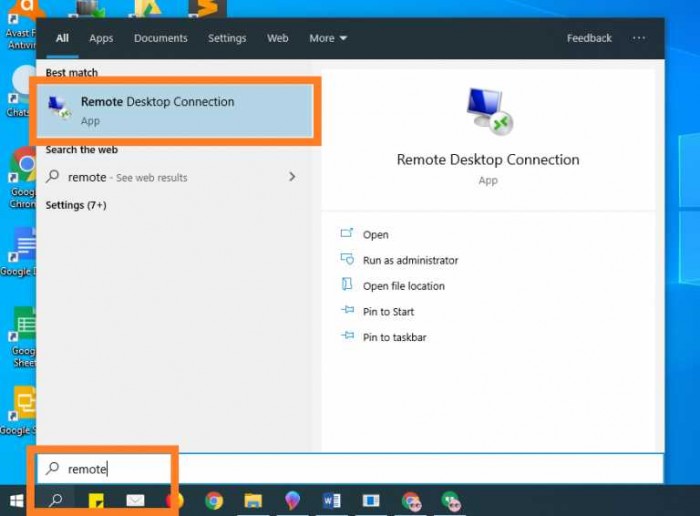Click the Pin to Start pin icon
Image resolution: width=700 pixels, height=516 pixels.
click(x=347, y=309)
